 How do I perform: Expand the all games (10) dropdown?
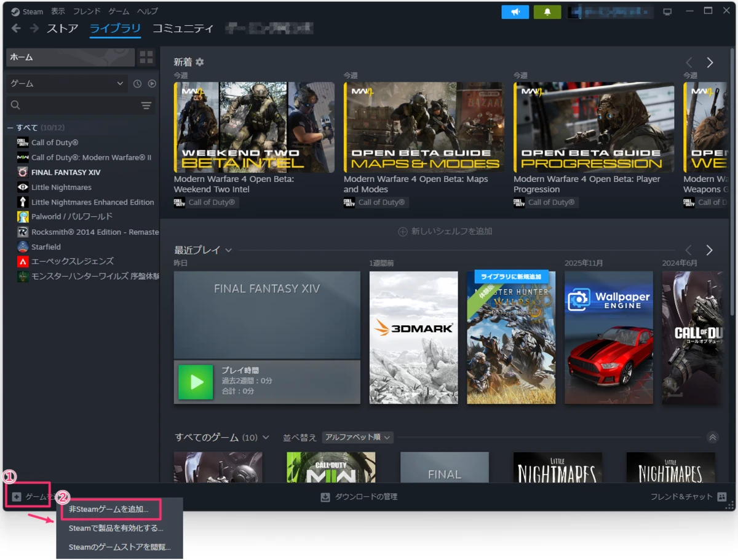click(266, 438)
